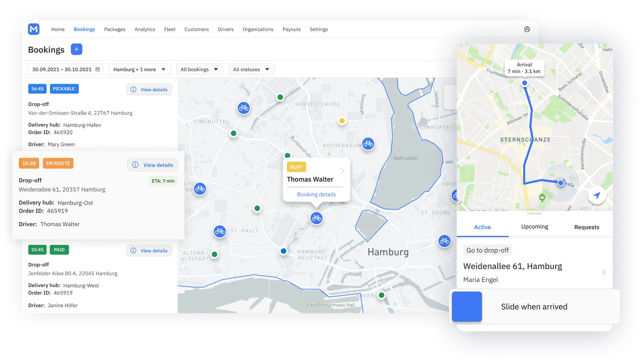Open the Bookings menu item
The image size is (644, 364).
click(85, 29)
